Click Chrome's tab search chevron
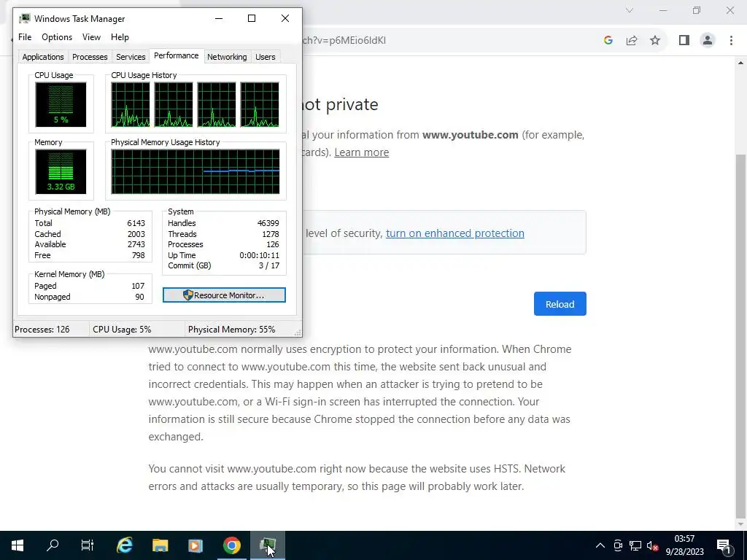The height and width of the screenshot is (560, 747). click(630, 10)
